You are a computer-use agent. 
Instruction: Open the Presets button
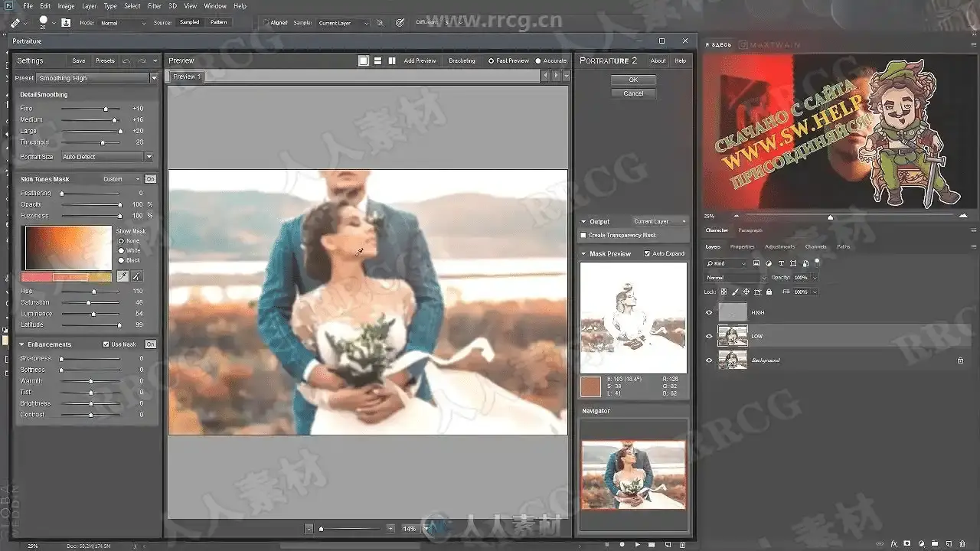(105, 60)
